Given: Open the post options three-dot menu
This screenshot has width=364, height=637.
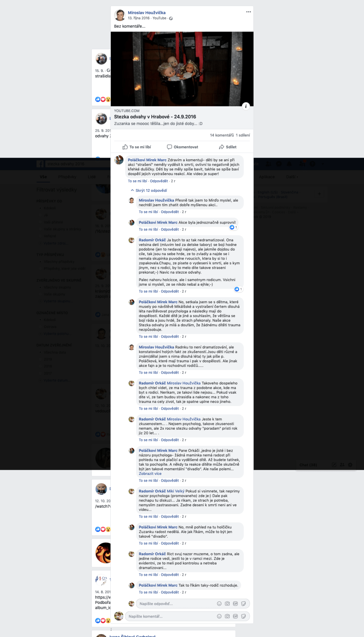Looking at the screenshot, I should [x=248, y=12].
